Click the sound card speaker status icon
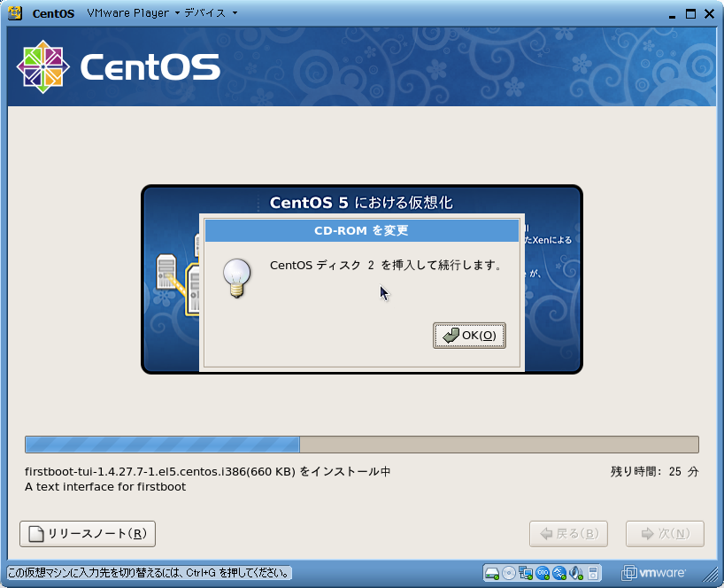724x588 pixels. pos(576,573)
